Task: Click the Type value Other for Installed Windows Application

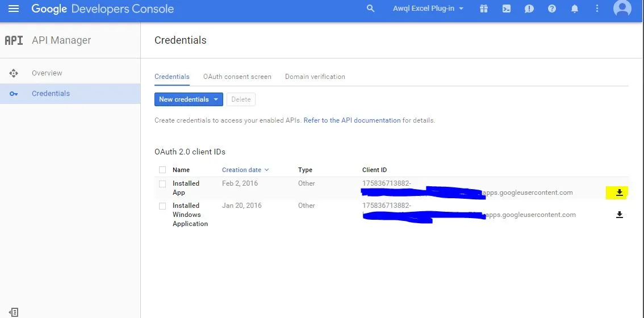Action: pyautogui.click(x=307, y=206)
